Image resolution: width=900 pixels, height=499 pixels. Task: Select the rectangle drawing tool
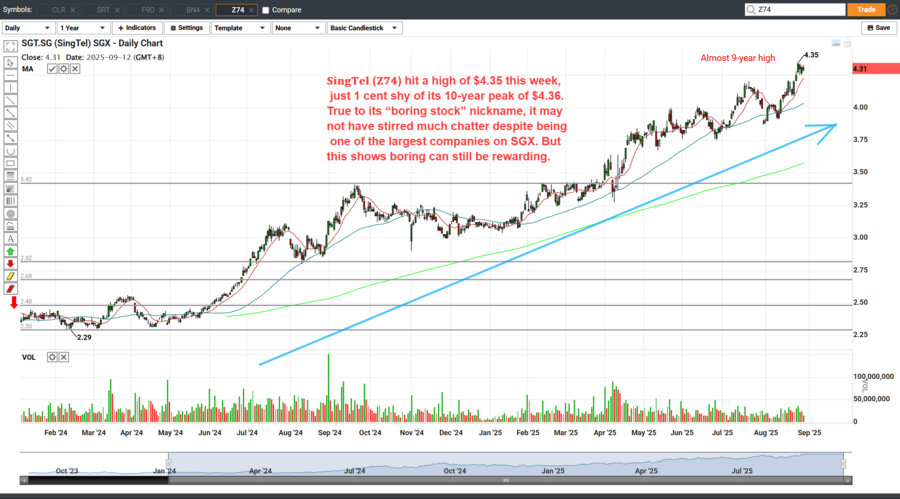point(10,163)
